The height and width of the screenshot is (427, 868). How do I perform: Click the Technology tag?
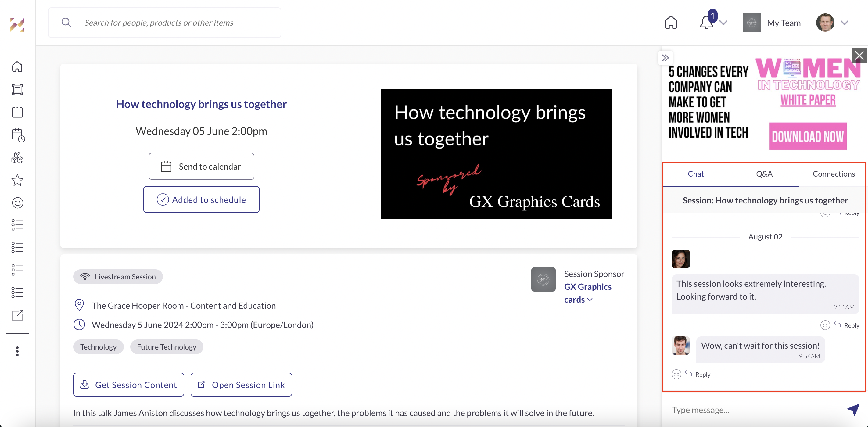(98, 347)
